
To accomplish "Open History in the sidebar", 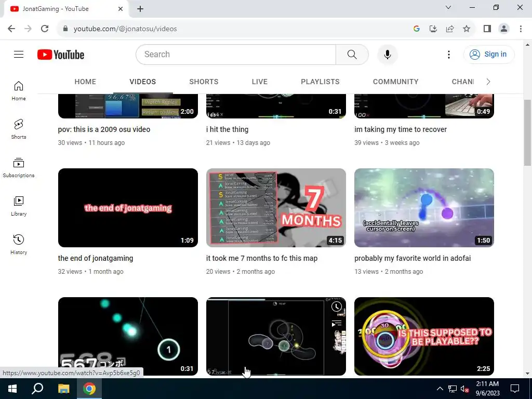I will click(19, 244).
